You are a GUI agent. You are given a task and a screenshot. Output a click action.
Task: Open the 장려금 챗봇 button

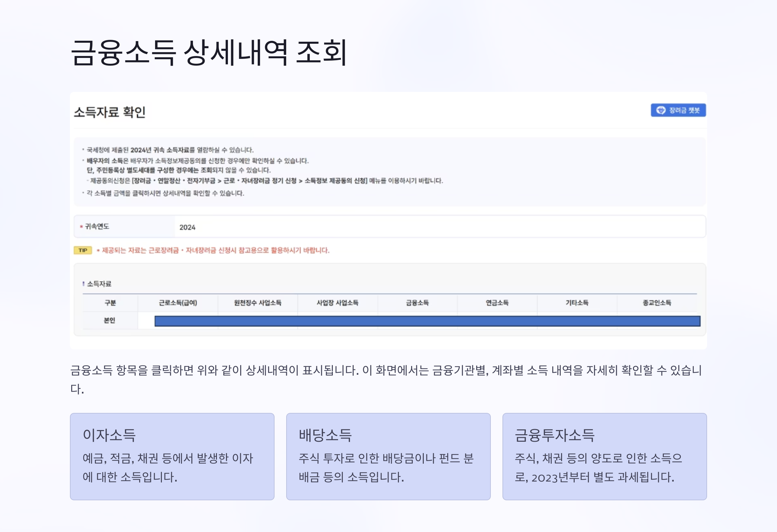pyautogui.click(x=678, y=110)
